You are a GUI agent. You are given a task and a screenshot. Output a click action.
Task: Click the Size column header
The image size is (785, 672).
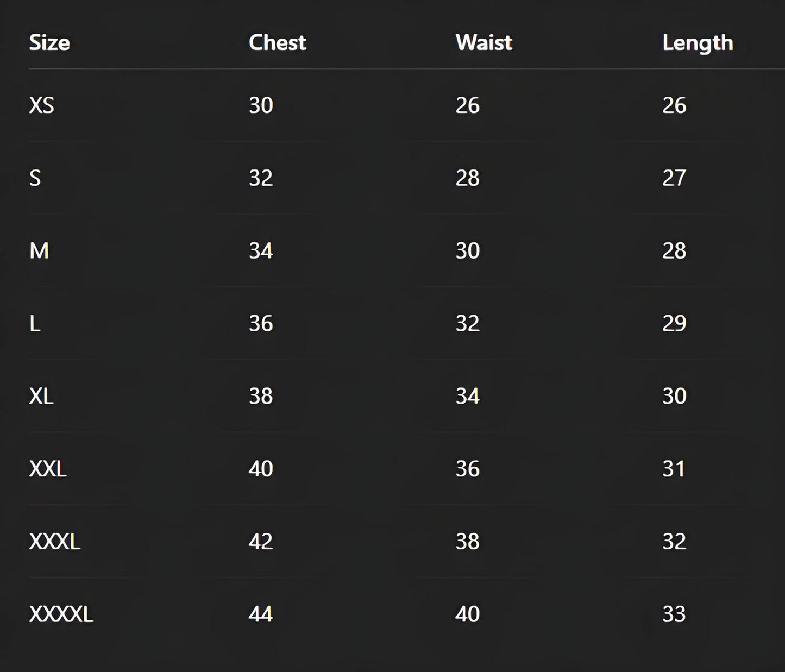(x=49, y=42)
